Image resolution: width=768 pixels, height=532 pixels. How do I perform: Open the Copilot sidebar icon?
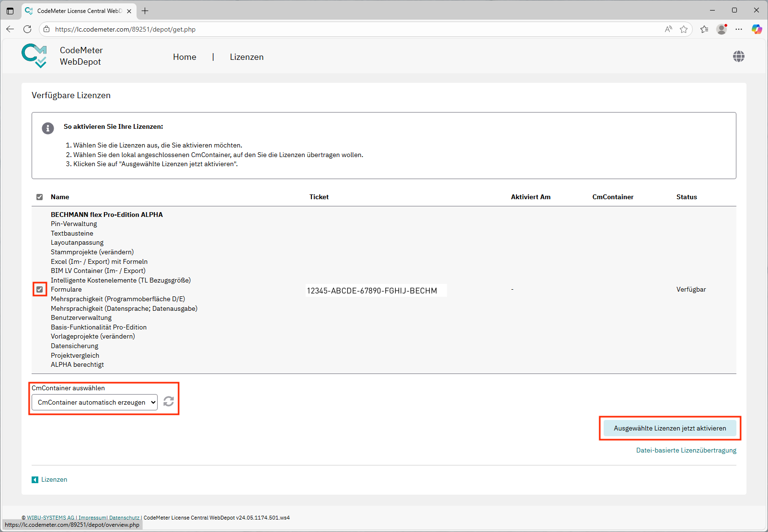(x=757, y=29)
